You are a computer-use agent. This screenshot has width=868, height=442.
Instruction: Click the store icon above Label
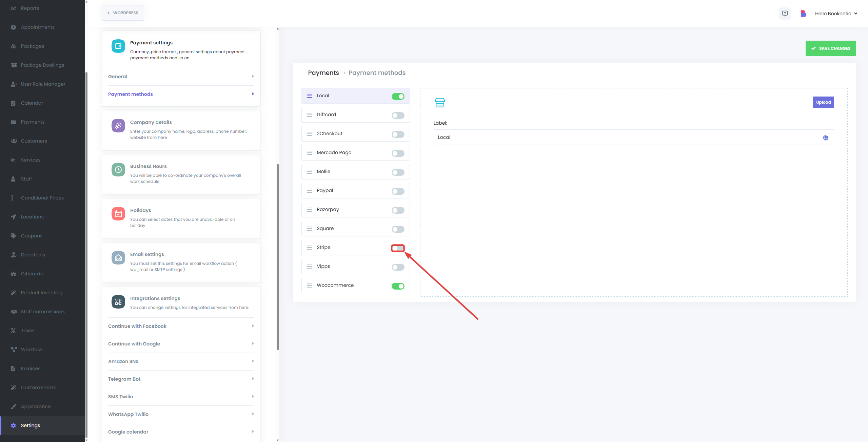(440, 102)
